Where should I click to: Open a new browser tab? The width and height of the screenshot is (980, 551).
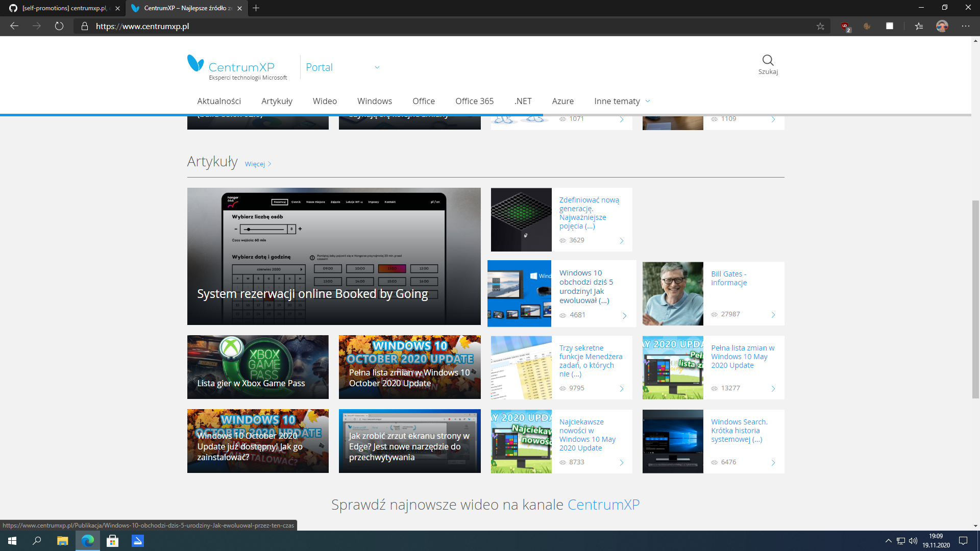pyautogui.click(x=256, y=8)
